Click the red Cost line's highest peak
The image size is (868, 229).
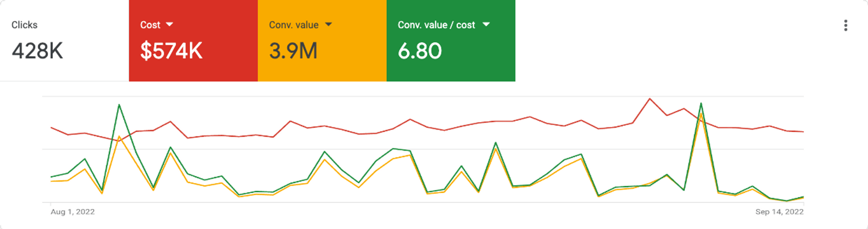click(650, 99)
